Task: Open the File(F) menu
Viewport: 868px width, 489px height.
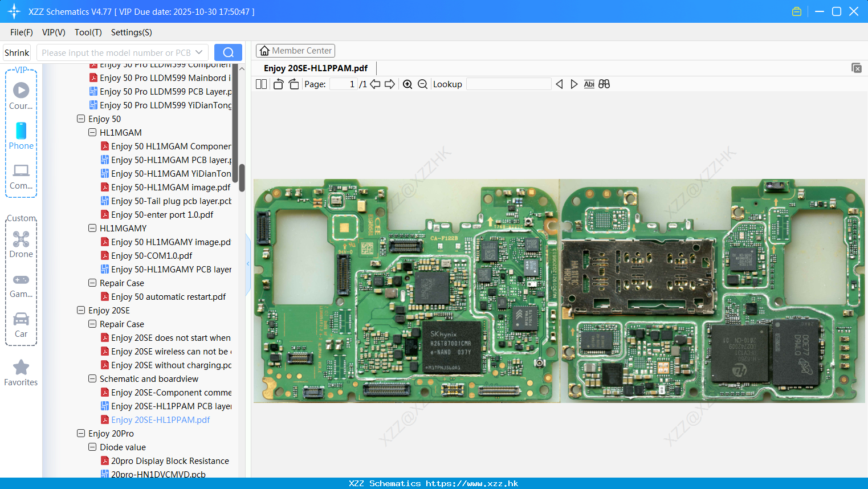Action: (22, 32)
